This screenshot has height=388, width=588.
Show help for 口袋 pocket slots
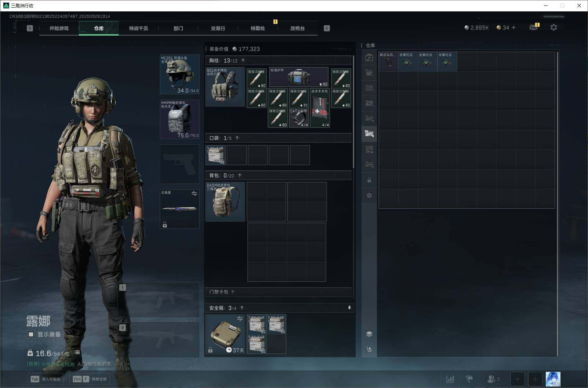237,138
